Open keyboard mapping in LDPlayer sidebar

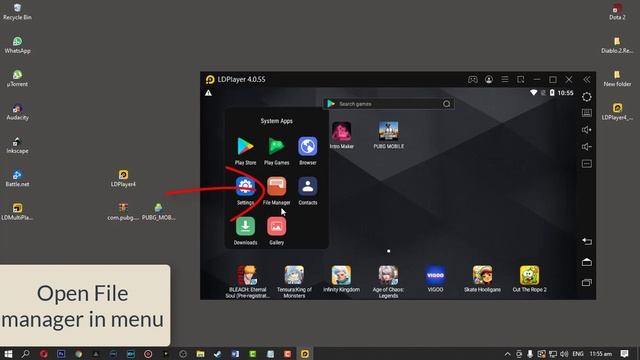click(587, 113)
